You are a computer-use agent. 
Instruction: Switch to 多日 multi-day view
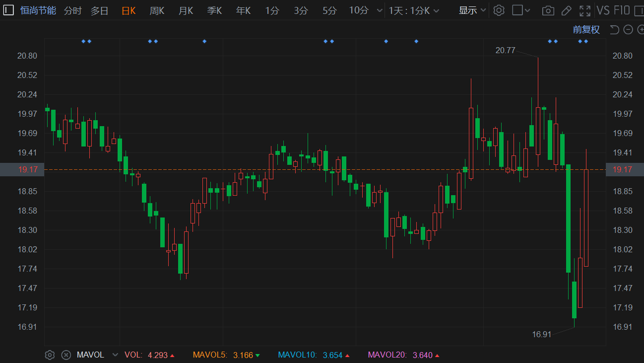coord(99,10)
